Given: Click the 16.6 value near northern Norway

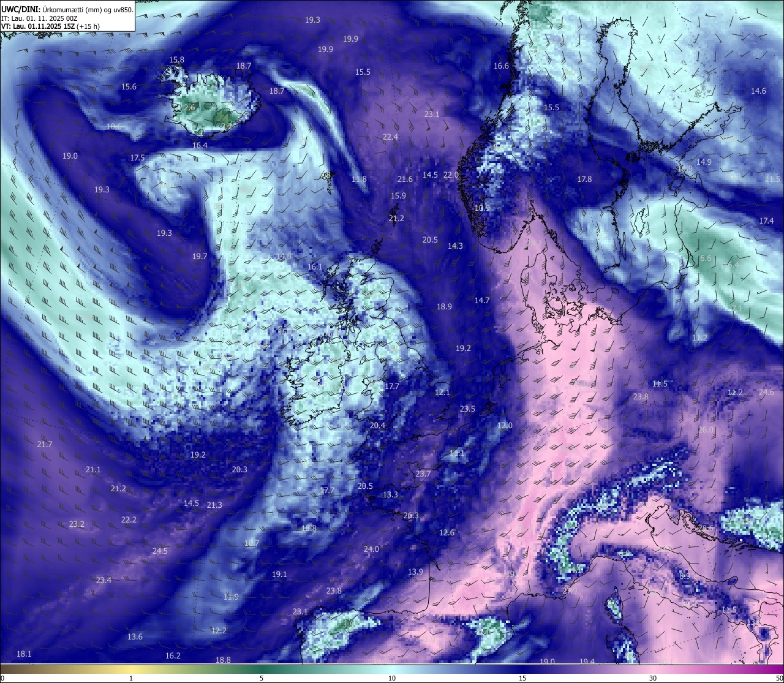Looking at the screenshot, I should click(501, 66).
